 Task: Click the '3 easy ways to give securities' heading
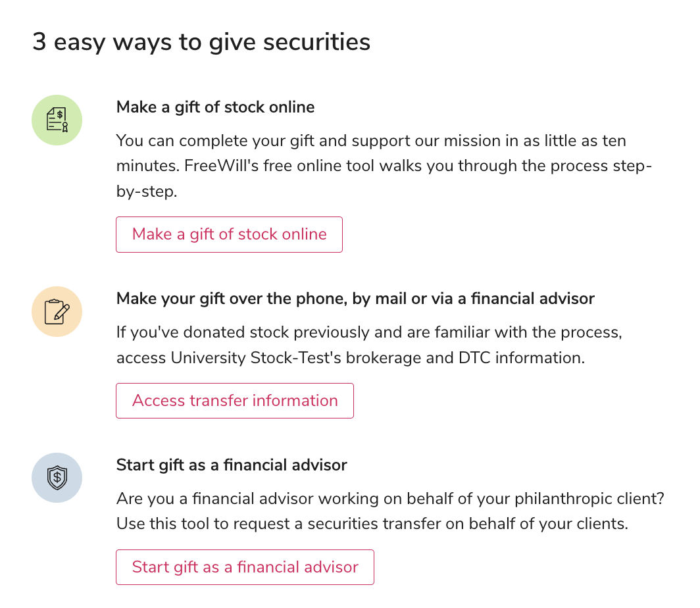[201, 42]
